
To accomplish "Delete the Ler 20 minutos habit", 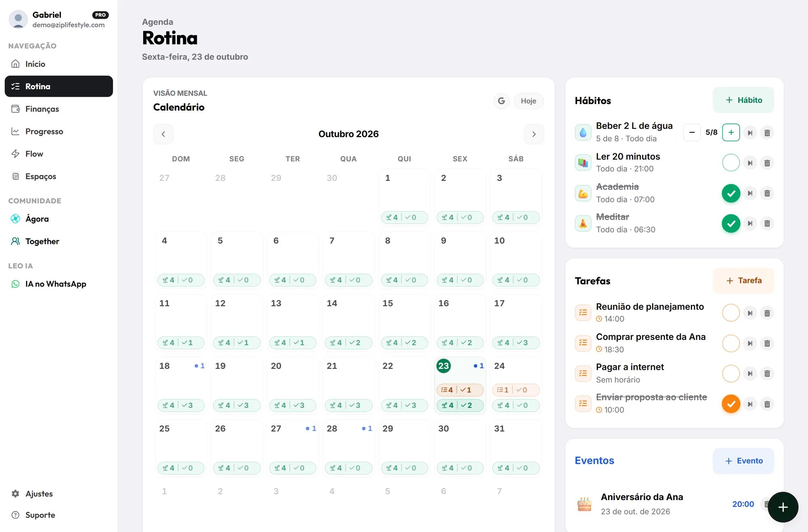I will tap(767, 163).
